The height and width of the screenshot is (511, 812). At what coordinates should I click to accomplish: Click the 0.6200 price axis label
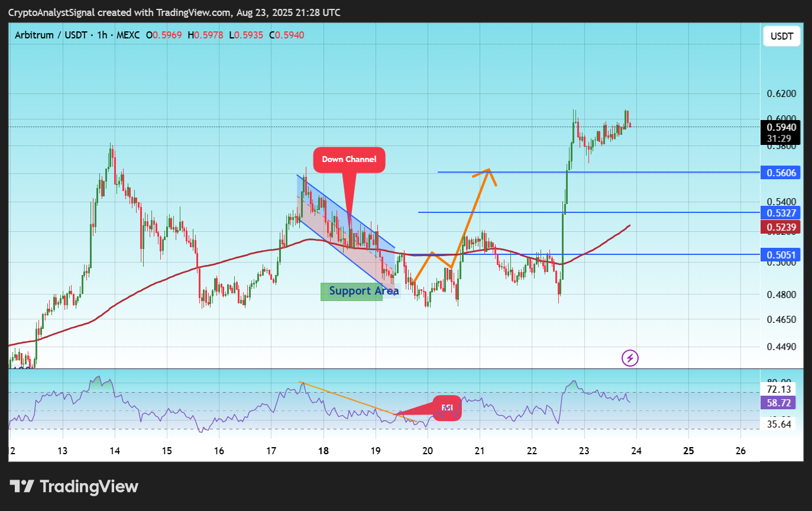tap(781, 93)
